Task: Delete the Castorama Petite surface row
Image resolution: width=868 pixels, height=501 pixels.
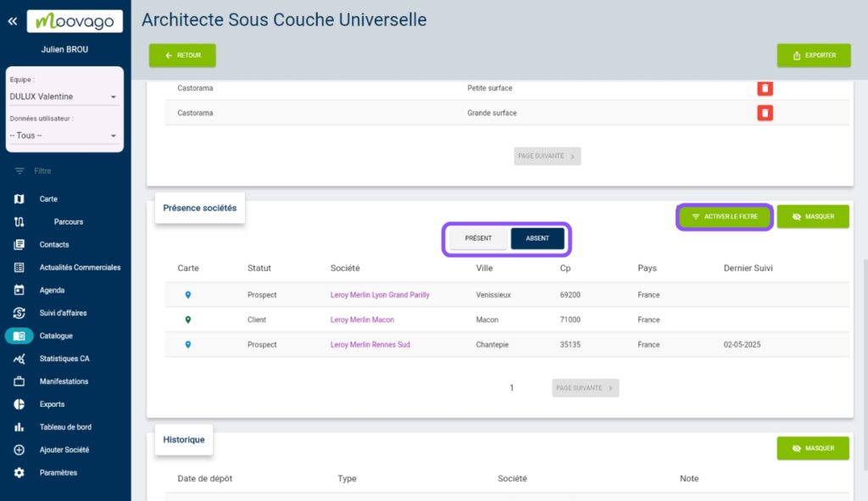Action: tap(765, 88)
